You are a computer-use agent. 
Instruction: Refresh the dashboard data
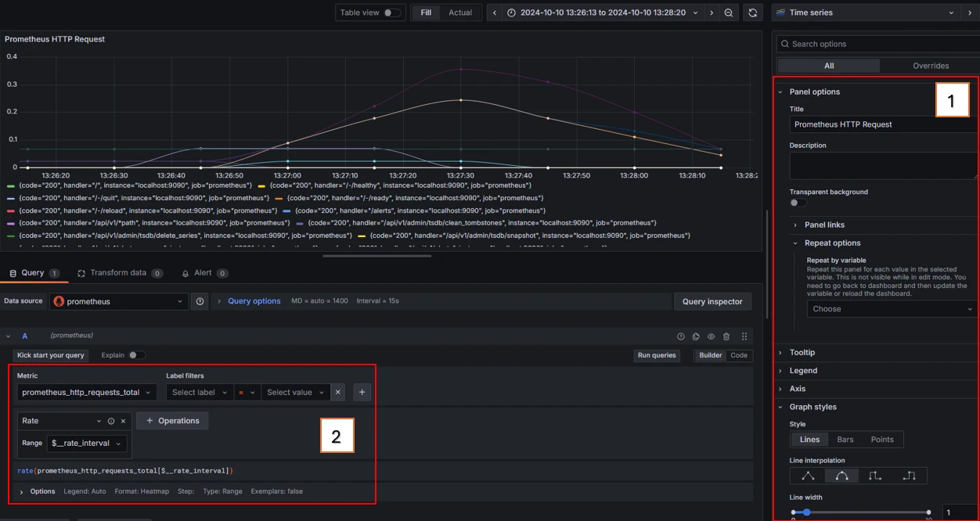(x=751, y=13)
